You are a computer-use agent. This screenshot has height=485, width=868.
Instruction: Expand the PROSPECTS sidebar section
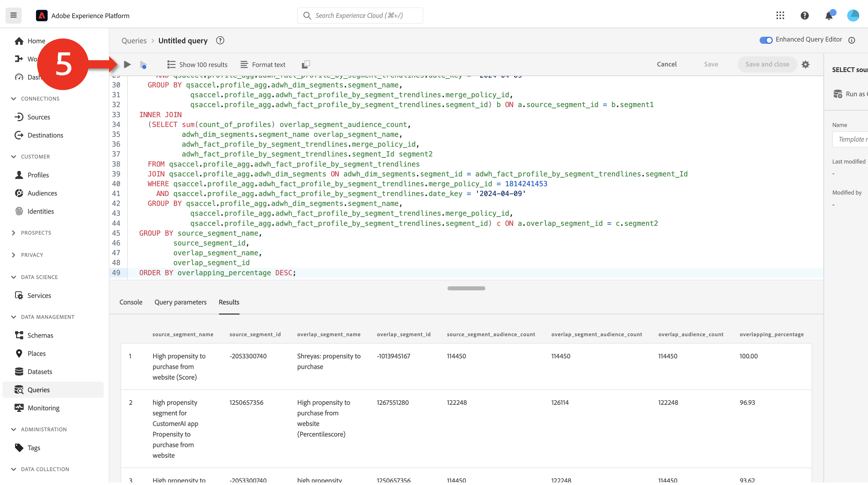(14, 232)
